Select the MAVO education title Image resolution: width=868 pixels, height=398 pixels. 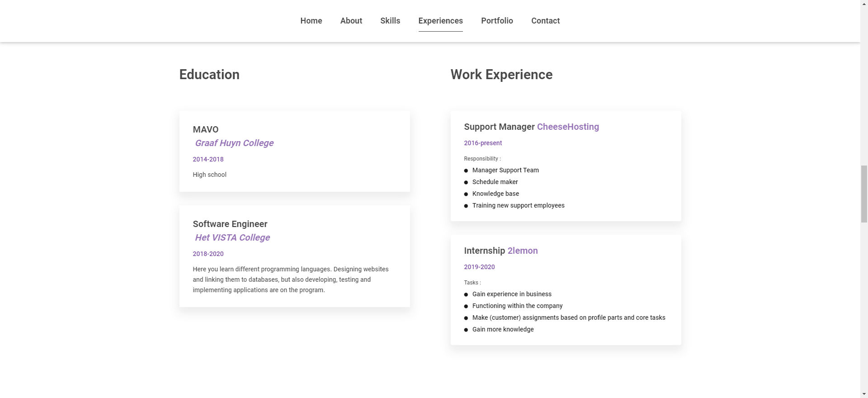pyautogui.click(x=206, y=130)
